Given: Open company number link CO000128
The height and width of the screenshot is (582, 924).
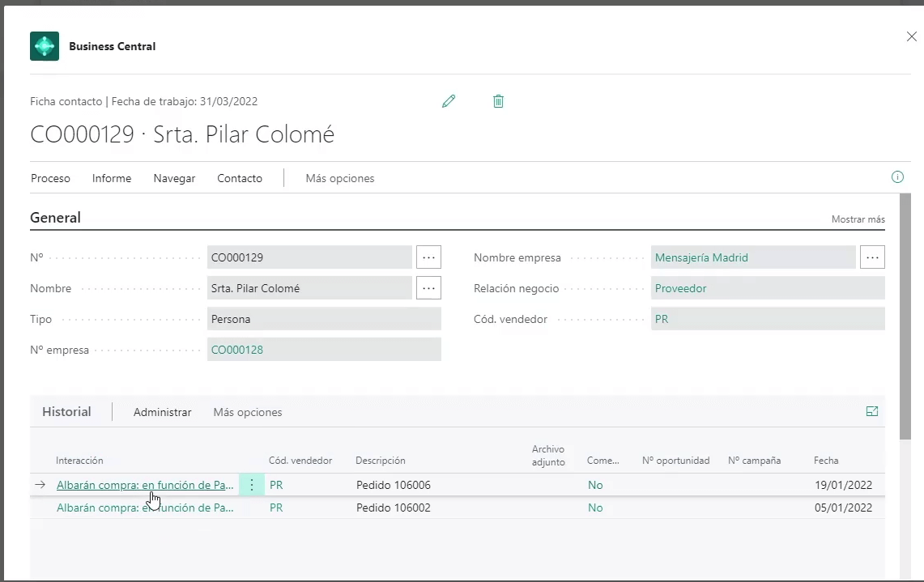Looking at the screenshot, I should click(x=237, y=350).
